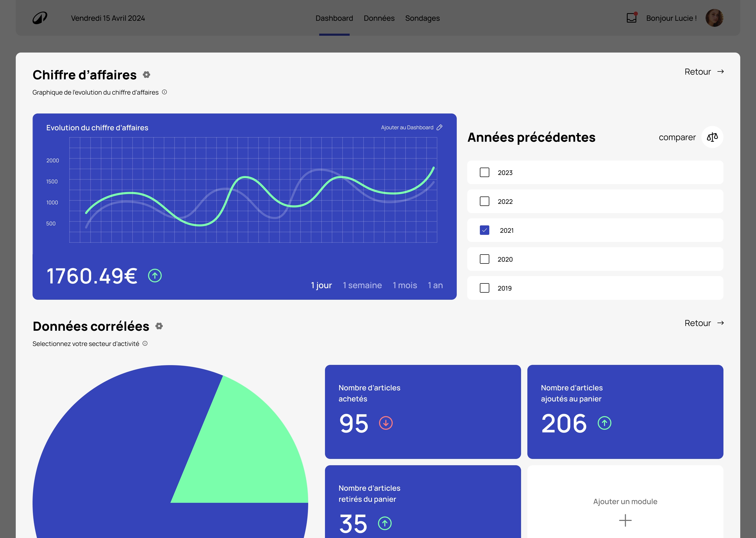Viewport: 756px width, 538px height.
Task: Click Retour in Chiffre d'affaires section
Action: 697,71
